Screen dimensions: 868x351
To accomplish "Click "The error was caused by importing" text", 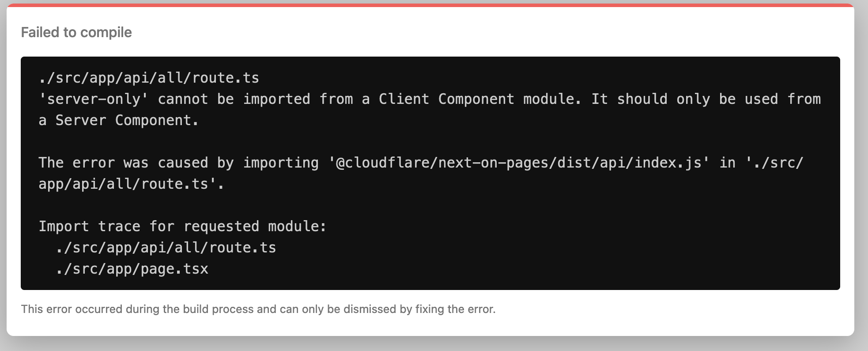I will tap(178, 163).
